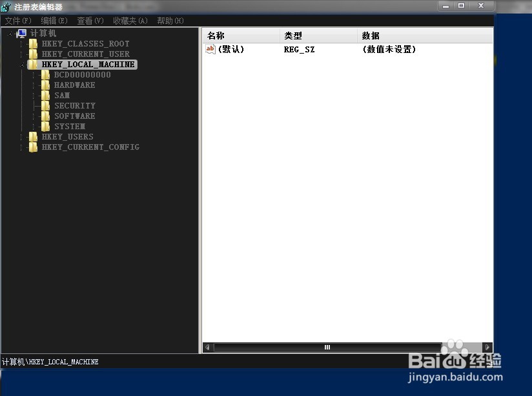532x396 pixels.
Task: Select the SAM subkey
Action: (62, 96)
